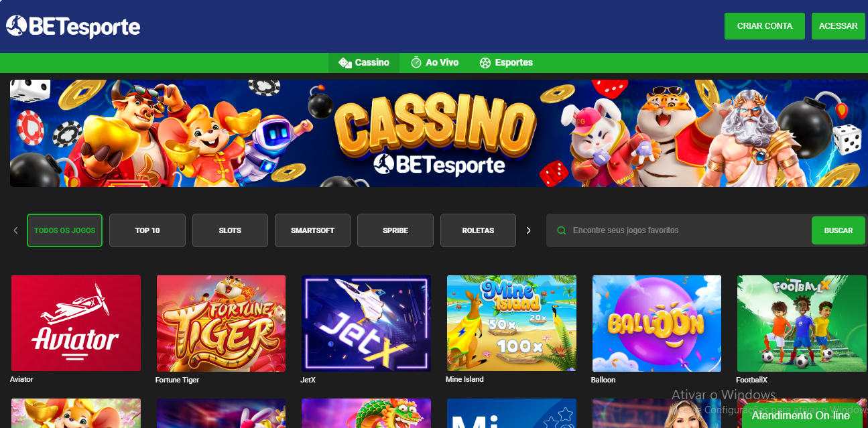
Task: Select the SLOTS category filter
Action: coord(230,230)
